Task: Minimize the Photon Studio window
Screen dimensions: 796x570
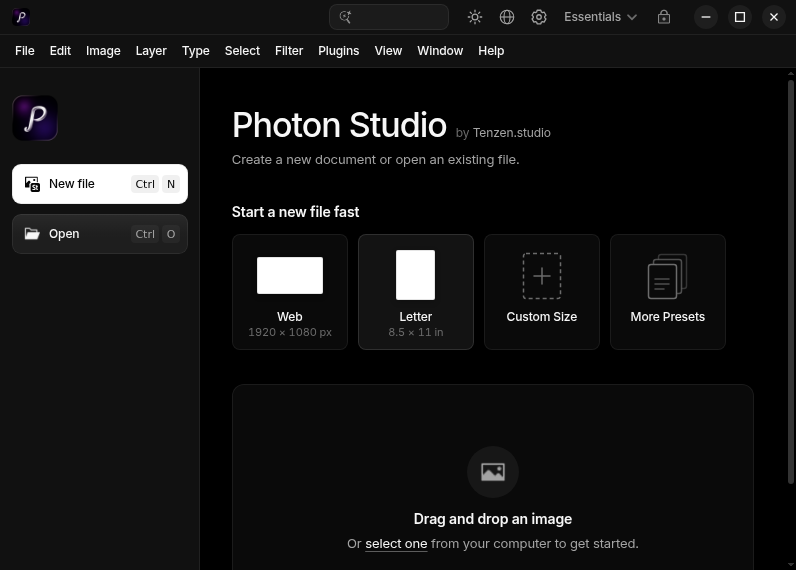Action: coord(706,17)
